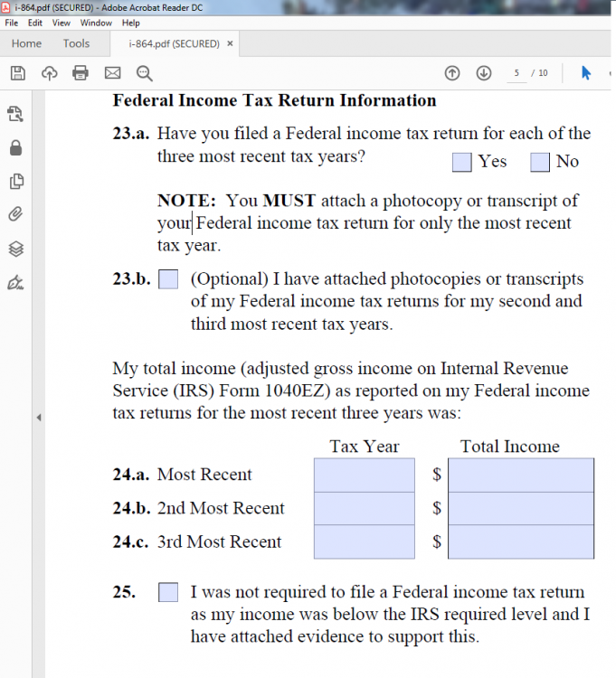Select the i-864.pdf document tab
Screen dimensions: 616x678
(174, 43)
